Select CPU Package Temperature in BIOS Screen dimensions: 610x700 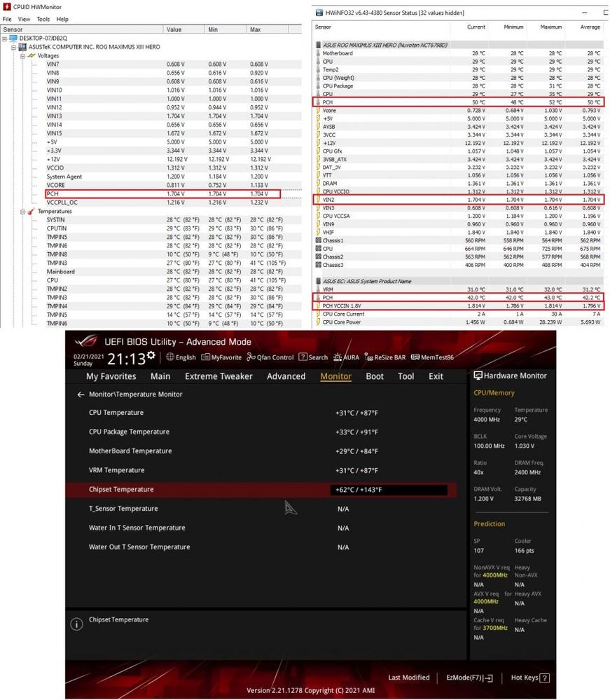tap(261, 432)
